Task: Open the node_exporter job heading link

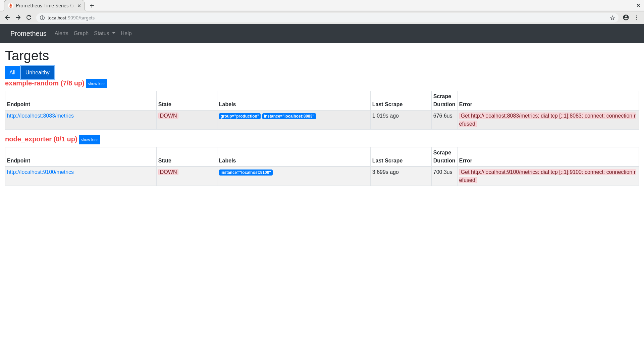Action: click(41, 139)
